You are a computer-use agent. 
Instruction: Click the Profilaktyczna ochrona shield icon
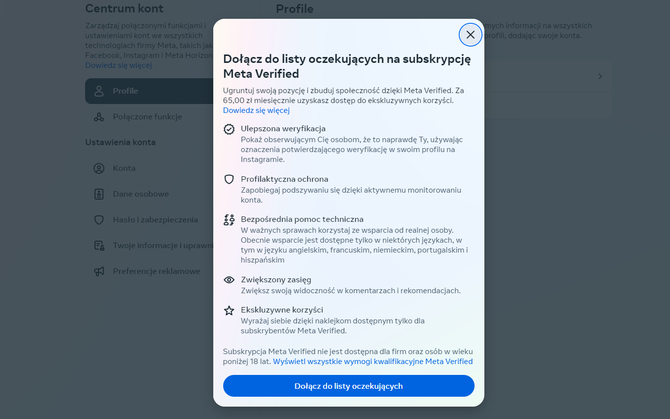229,179
